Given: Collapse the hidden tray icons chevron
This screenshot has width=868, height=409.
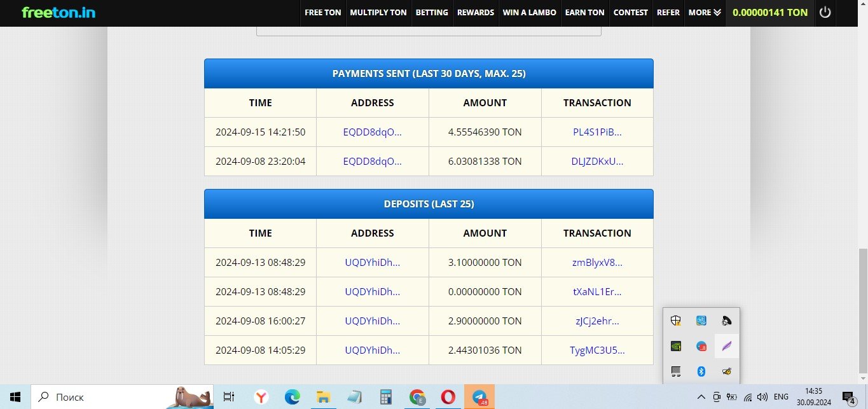Looking at the screenshot, I should [x=701, y=397].
